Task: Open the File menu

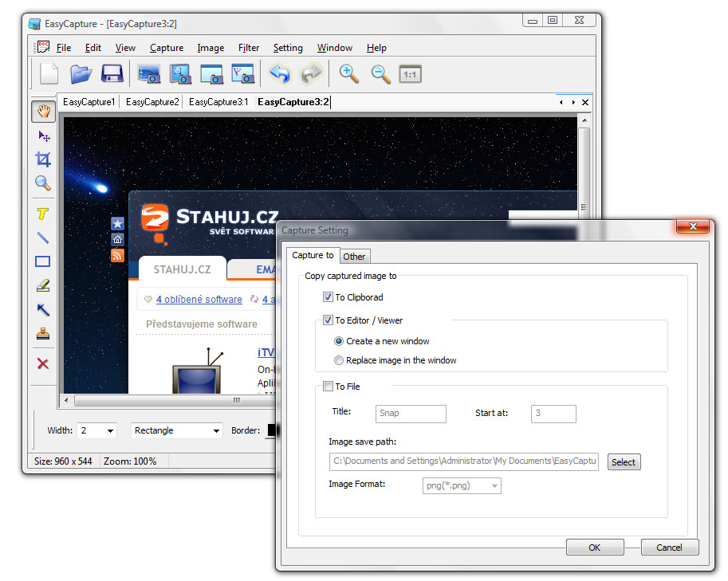Action: coord(64,48)
